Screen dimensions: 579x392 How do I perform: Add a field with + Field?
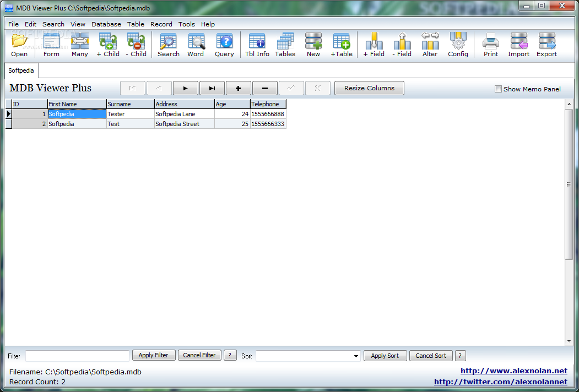pyautogui.click(x=374, y=45)
